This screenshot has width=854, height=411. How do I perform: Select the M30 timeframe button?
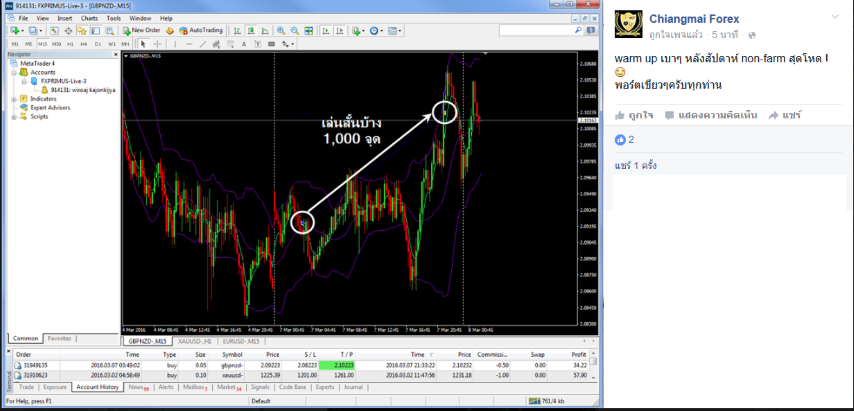click(x=56, y=44)
